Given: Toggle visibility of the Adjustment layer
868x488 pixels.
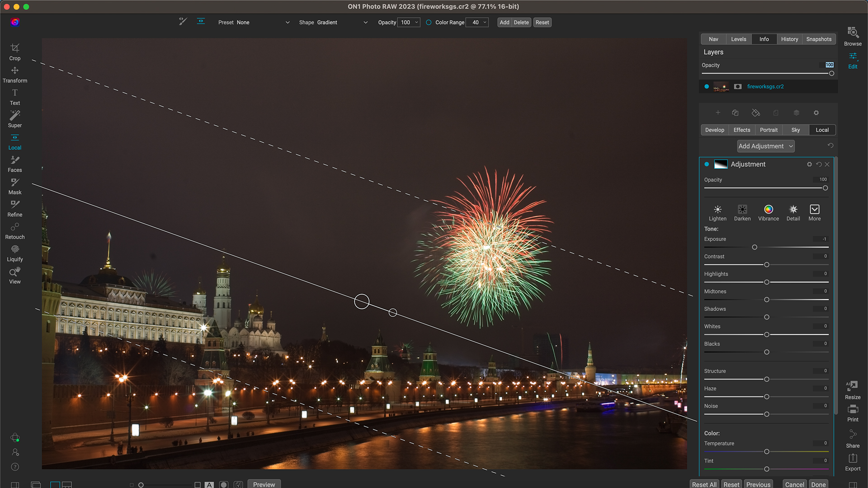Looking at the screenshot, I should coord(707,164).
